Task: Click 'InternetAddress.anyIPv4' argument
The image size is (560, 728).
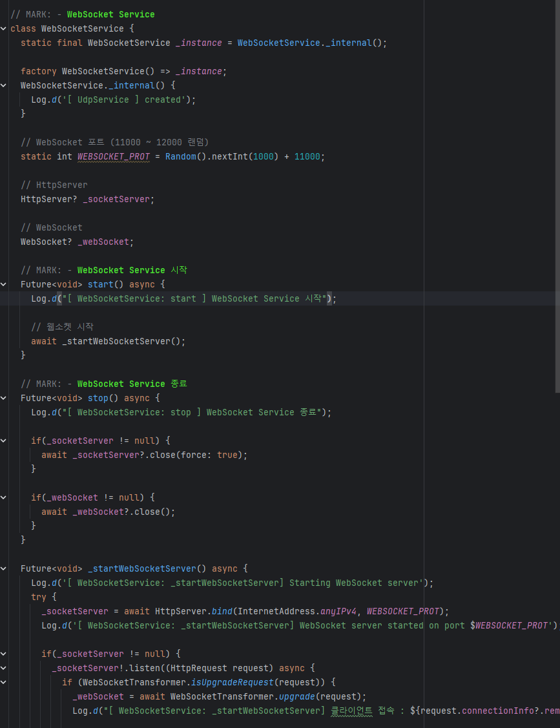Action: click(296, 612)
